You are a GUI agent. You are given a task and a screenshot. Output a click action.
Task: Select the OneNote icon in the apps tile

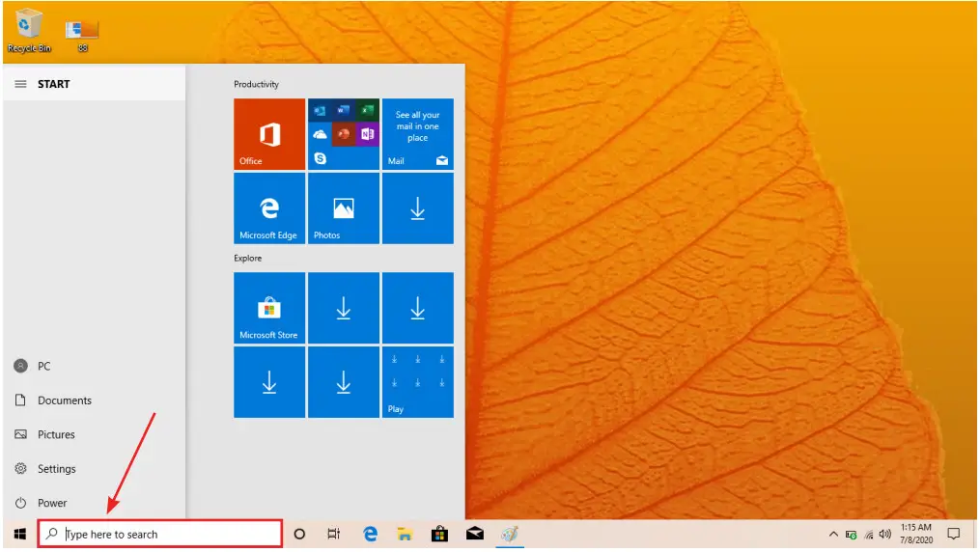368,134
